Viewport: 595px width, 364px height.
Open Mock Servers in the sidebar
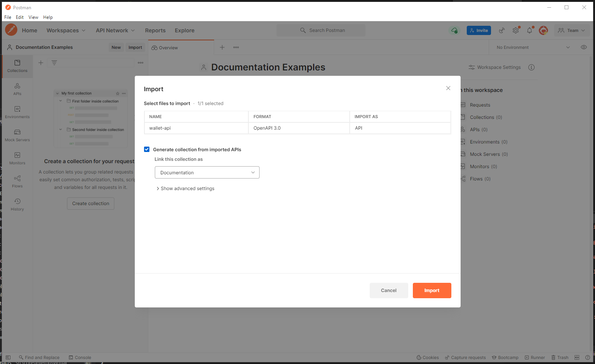click(17, 135)
